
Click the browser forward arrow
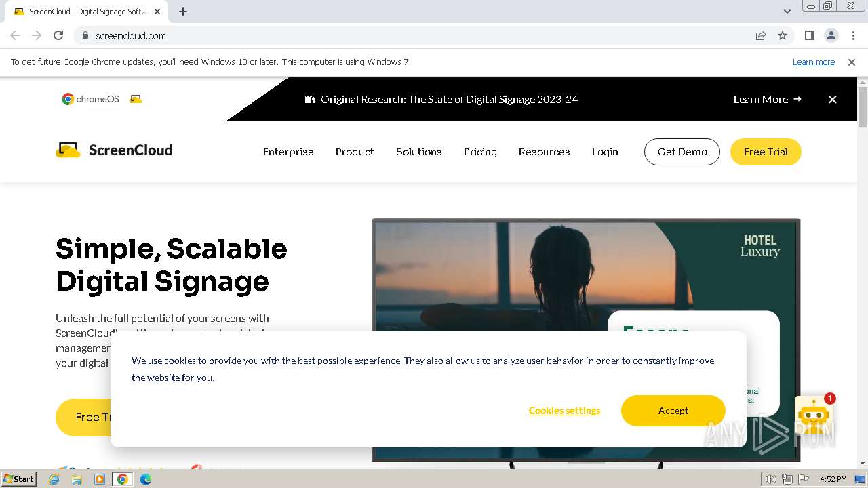point(37,35)
